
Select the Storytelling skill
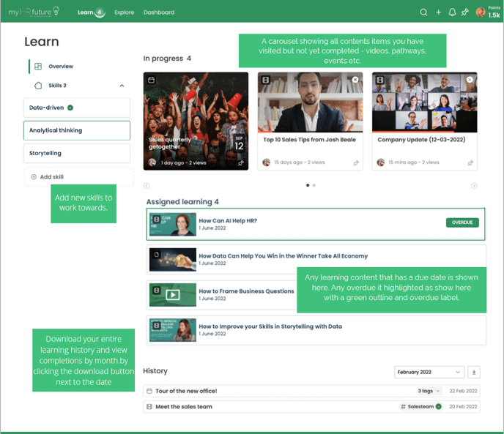[x=77, y=153]
